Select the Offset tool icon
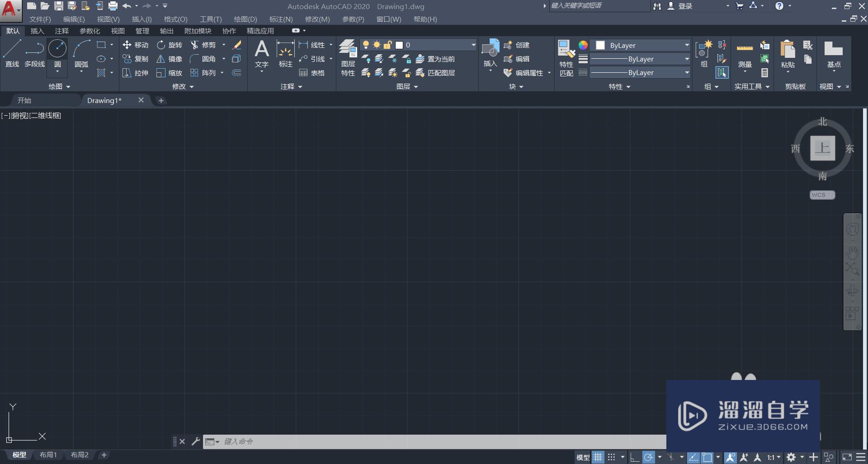 pyautogui.click(x=236, y=73)
